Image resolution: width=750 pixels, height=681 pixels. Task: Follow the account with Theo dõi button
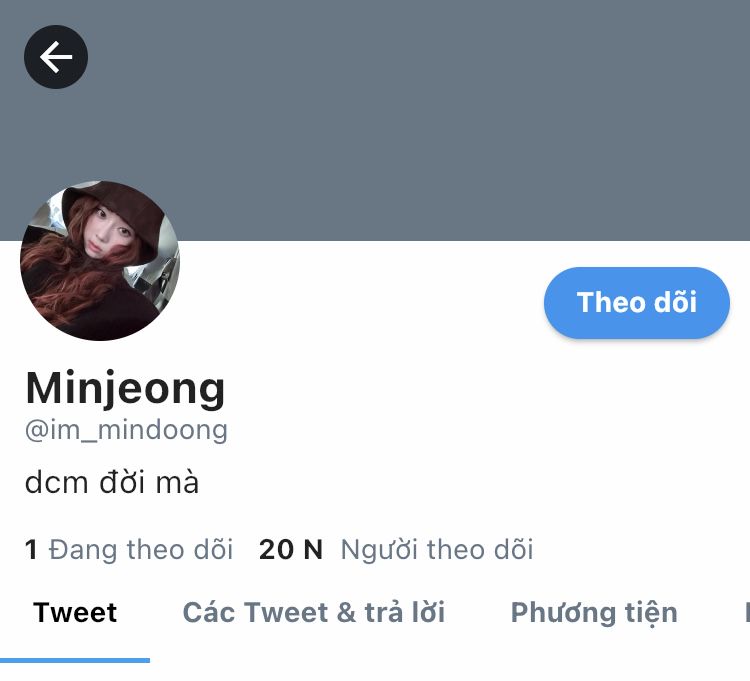coord(637,303)
